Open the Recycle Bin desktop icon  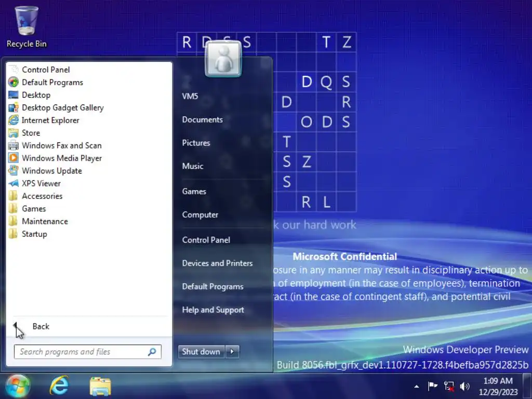coord(26,27)
